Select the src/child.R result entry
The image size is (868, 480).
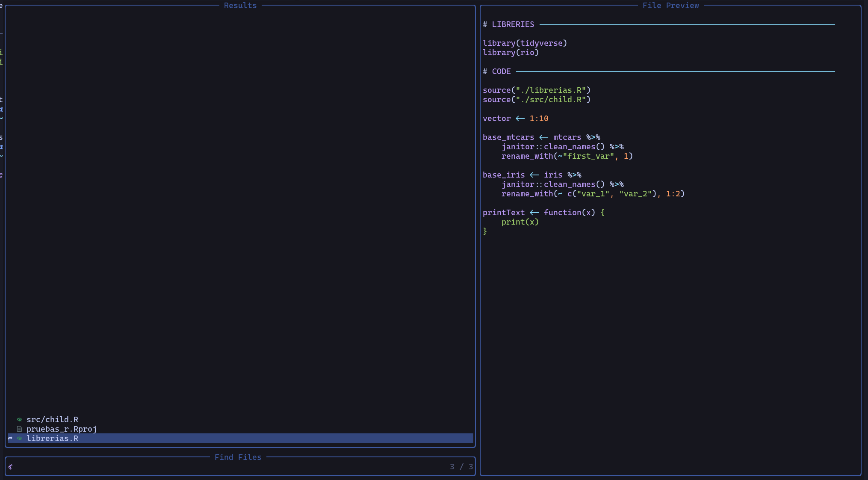click(52, 420)
